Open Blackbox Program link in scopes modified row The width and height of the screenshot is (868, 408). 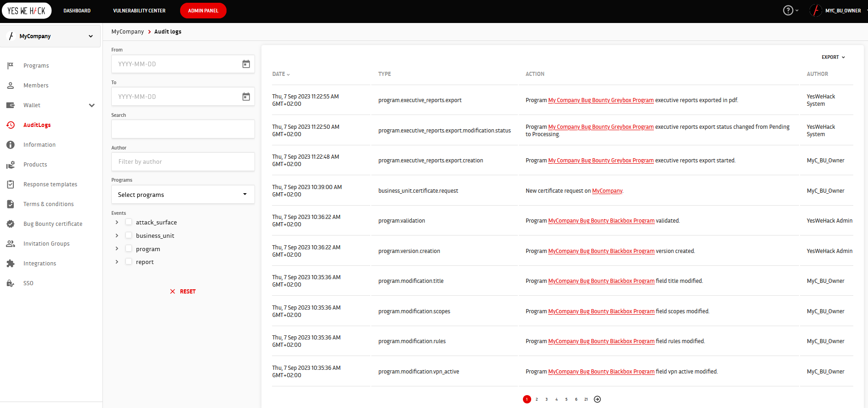coord(601,311)
